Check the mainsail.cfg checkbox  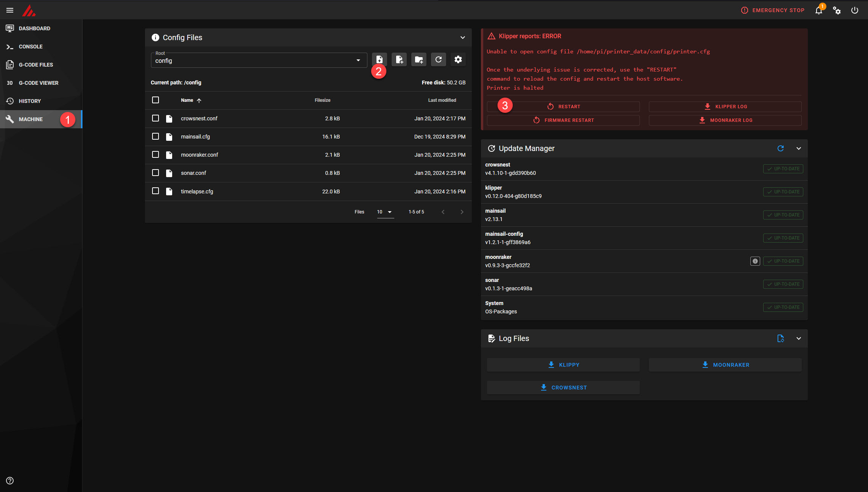click(x=155, y=136)
